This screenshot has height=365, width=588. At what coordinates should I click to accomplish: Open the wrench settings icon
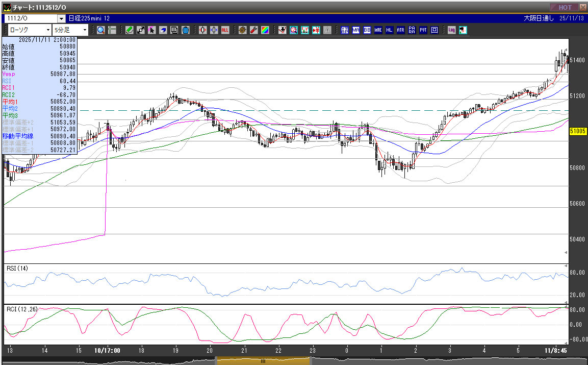click(x=253, y=30)
